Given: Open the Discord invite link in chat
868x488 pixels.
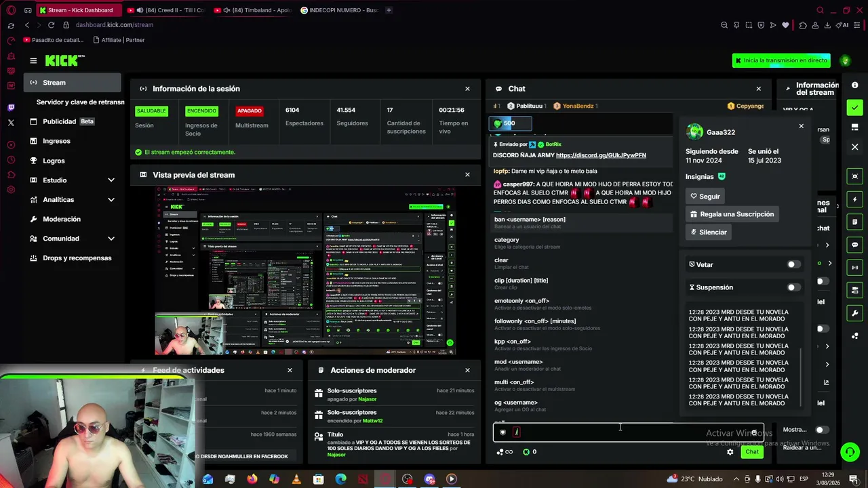Looking at the screenshot, I should [601, 155].
